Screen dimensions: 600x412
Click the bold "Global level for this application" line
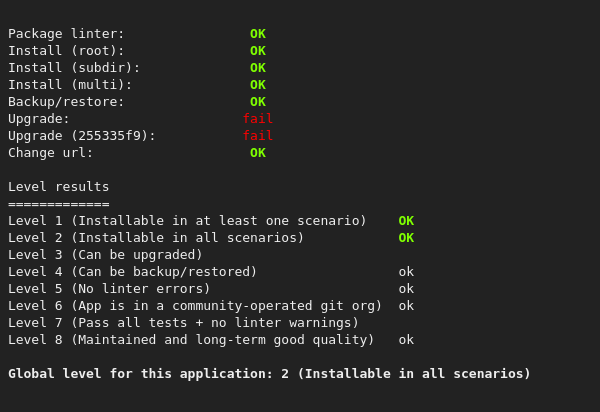[x=269, y=374]
